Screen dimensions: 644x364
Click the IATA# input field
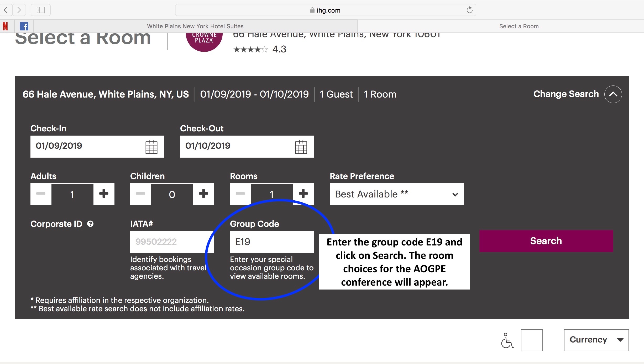tap(172, 242)
